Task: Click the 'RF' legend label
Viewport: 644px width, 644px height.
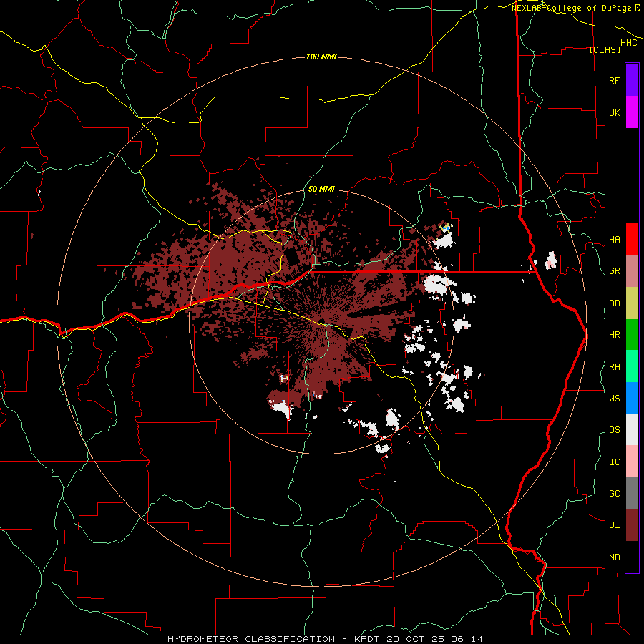Action: 614,80
